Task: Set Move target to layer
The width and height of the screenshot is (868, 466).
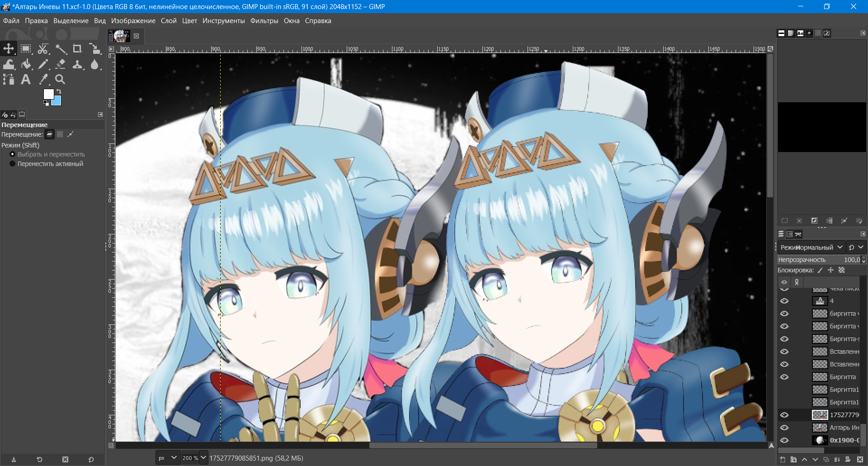Action: [x=50, y=134]
